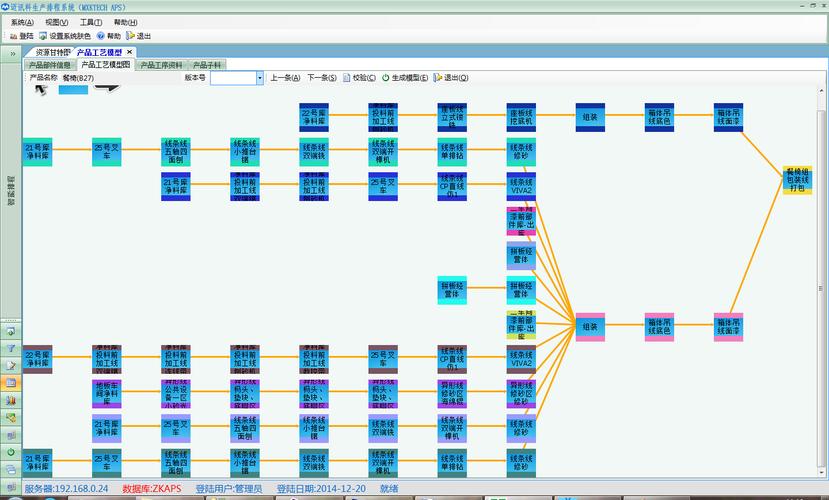Screen dimensions: 829x500
Task: Click the sidebar import icon with green arrow
Action: 11,332
